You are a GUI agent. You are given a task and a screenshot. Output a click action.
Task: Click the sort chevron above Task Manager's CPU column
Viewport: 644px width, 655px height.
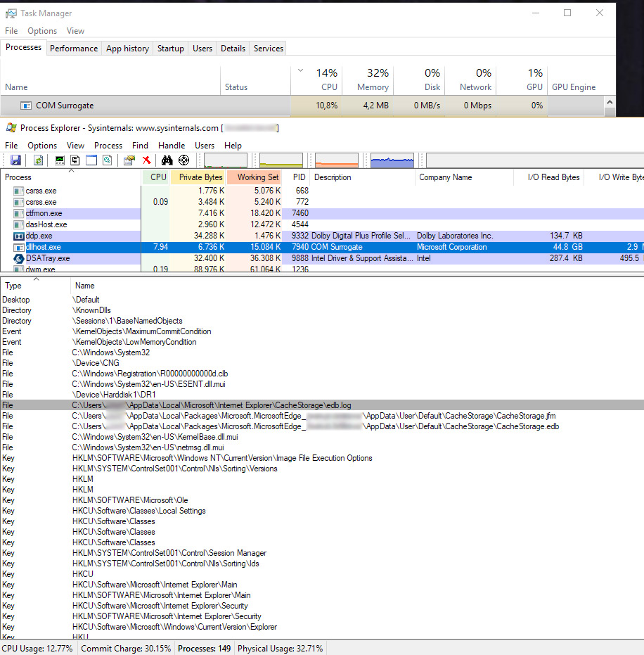click(x=301, y=70)
